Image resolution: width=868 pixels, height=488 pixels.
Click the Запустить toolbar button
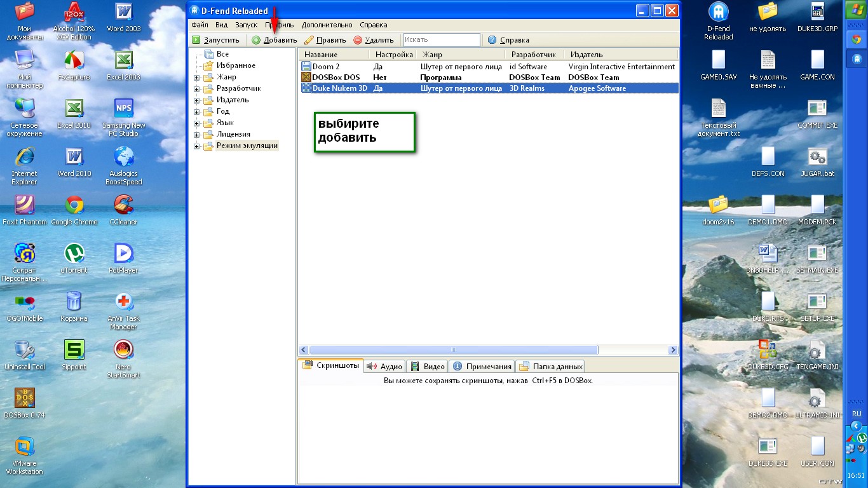(216, 40)
